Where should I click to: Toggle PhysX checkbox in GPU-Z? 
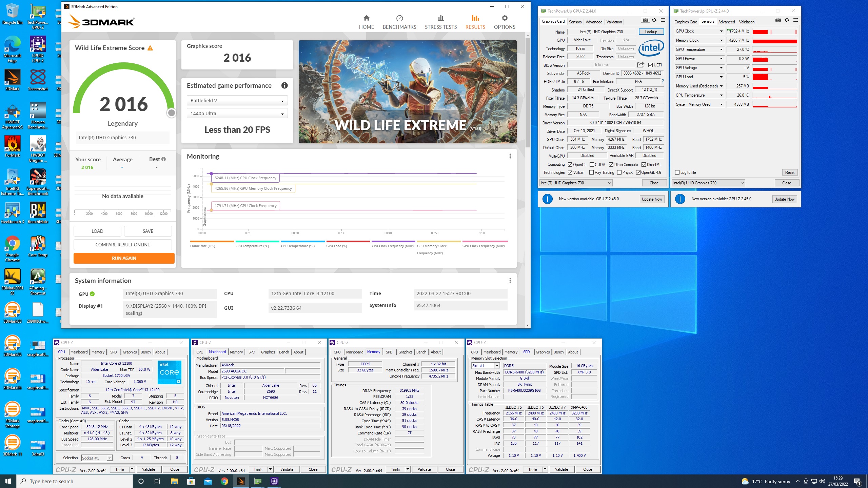[x=619, y=172]
